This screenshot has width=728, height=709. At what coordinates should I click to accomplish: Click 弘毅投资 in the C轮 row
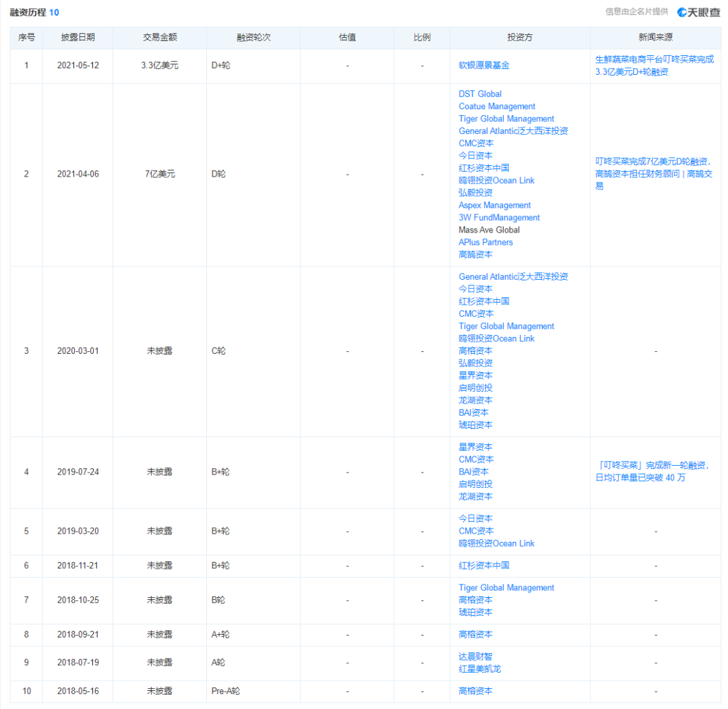click(475, 363)
